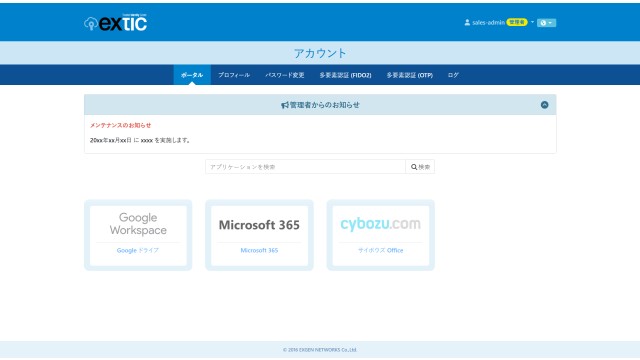Switch to the ポータル tab
Image resolution: width=640 pixels, height=360 pixels.
[x=192, y=75]
